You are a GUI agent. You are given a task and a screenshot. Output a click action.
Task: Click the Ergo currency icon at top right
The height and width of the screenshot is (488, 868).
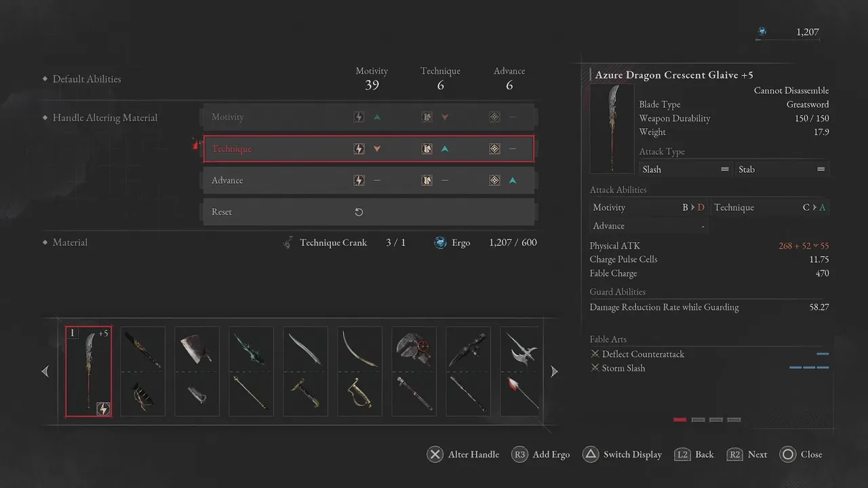point(762,31)
